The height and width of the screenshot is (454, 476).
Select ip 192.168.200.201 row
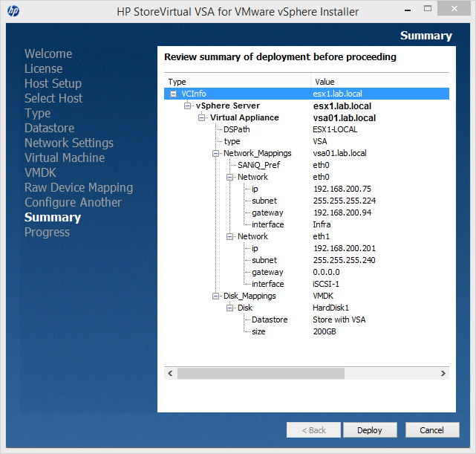point(307,248)
